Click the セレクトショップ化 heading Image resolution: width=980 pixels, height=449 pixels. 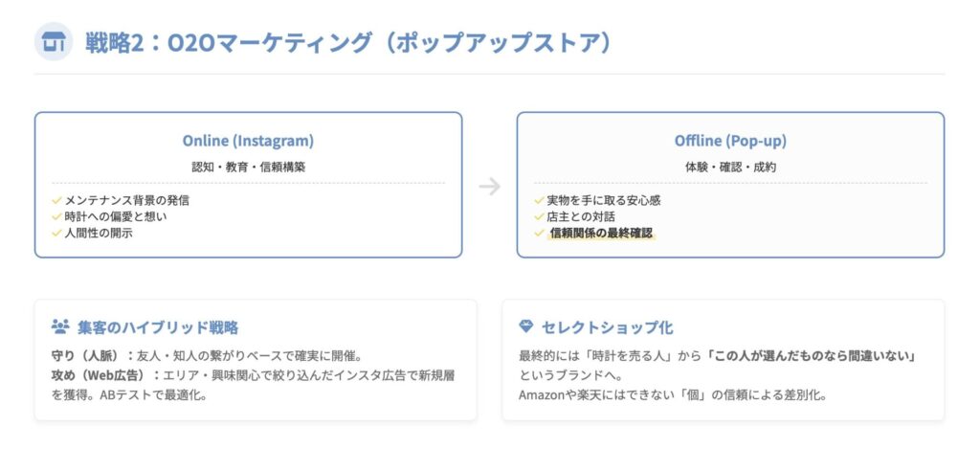[607, 327]
